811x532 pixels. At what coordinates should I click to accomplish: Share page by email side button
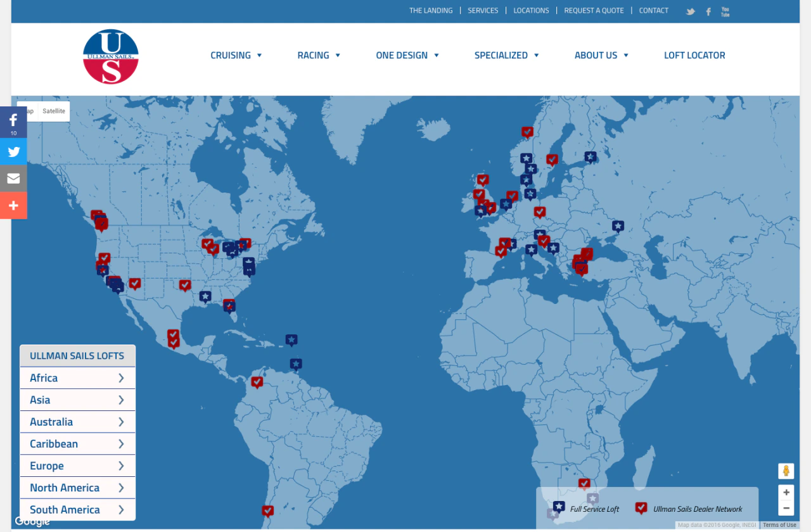[13, 179]
